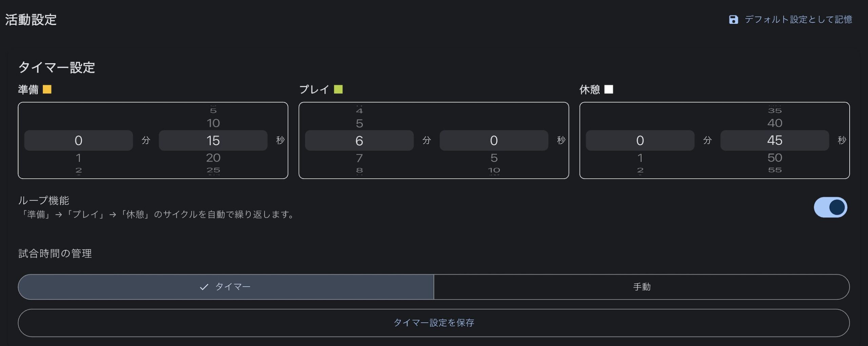Screen dimensions: 868x346
Task: Select 40 on the 休憩 seconds wheel
Action: click(x=775, y=123)
